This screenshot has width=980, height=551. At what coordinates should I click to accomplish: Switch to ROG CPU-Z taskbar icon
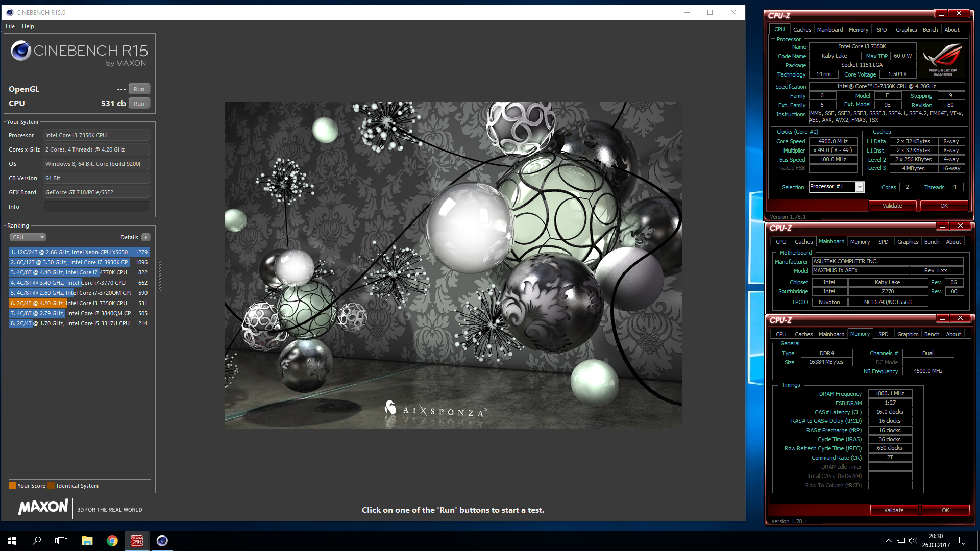137,541
